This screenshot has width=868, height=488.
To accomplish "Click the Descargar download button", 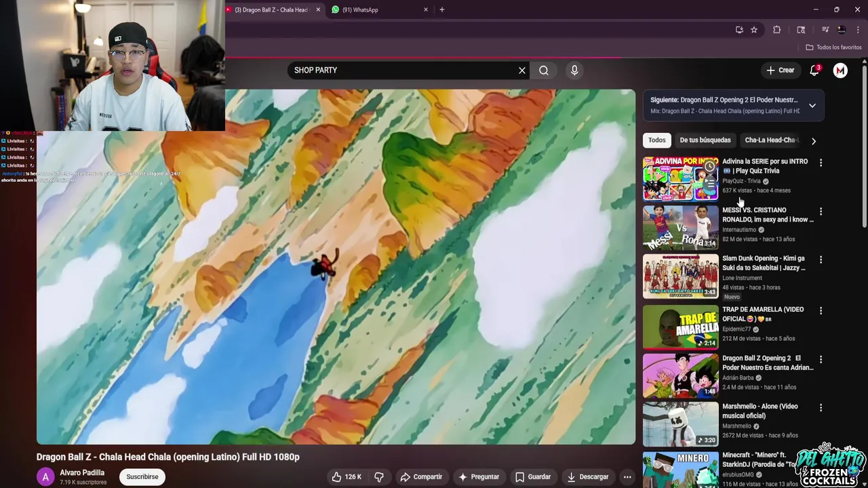I will click(587, 477).
